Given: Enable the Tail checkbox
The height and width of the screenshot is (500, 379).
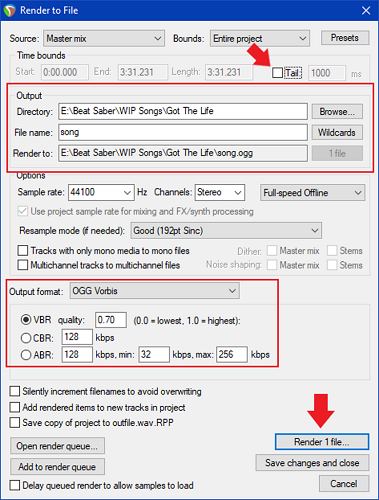Looking at the screenshot, I should 277,73.
